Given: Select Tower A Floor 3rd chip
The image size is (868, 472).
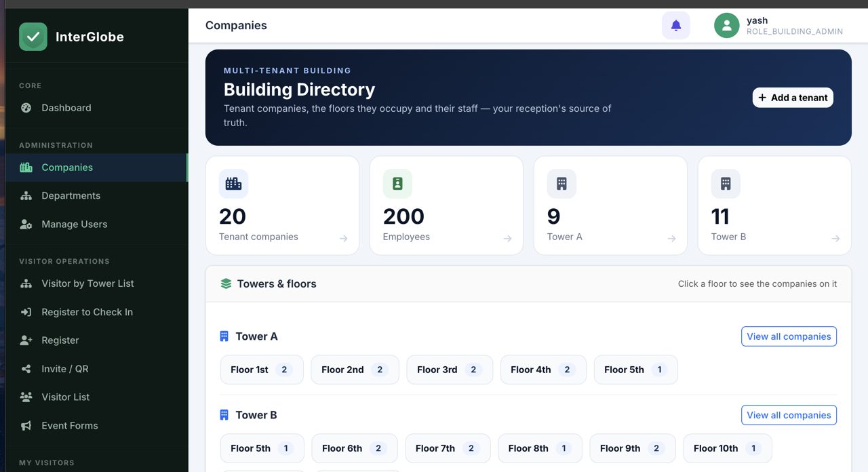Looking at the screenshot, I should [x=450, y=370].
